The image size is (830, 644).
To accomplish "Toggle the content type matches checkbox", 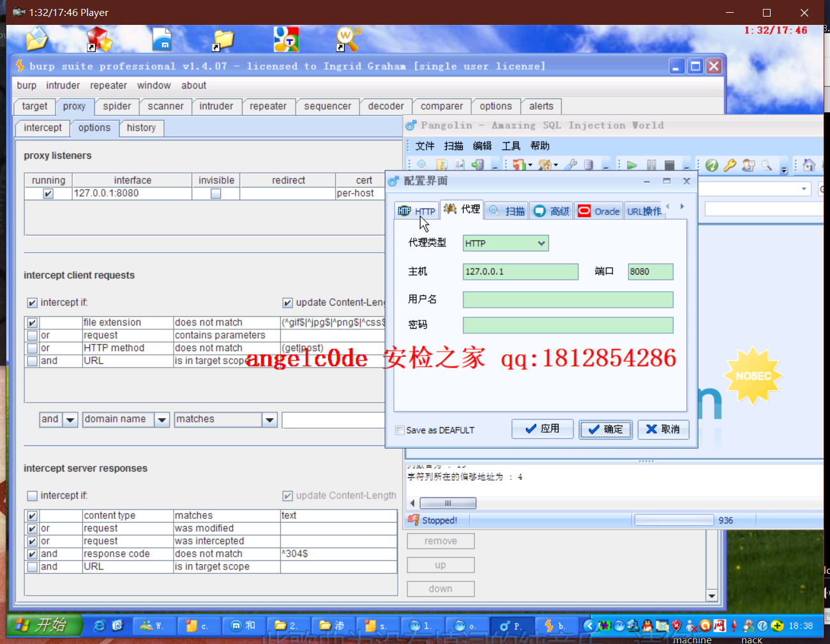I will tap(32, 516).
